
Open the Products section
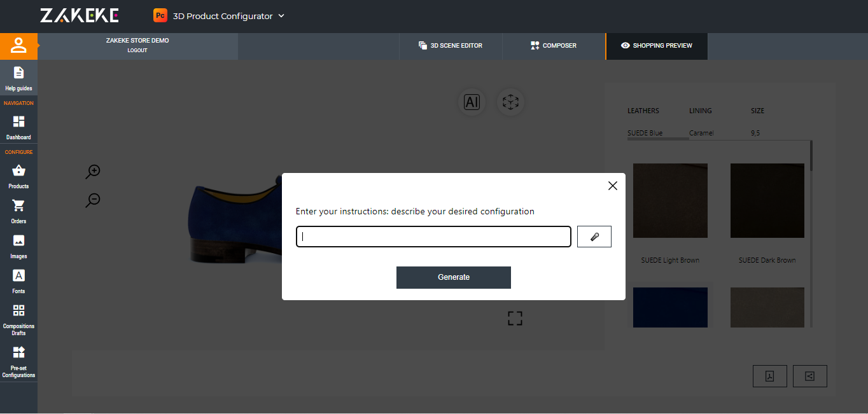point(18,176)
